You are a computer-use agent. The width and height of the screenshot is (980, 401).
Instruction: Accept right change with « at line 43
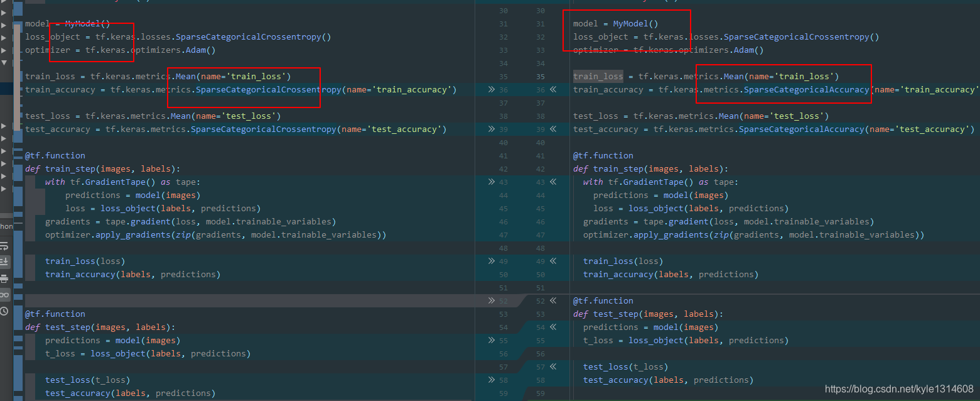(x=553, y=182)
